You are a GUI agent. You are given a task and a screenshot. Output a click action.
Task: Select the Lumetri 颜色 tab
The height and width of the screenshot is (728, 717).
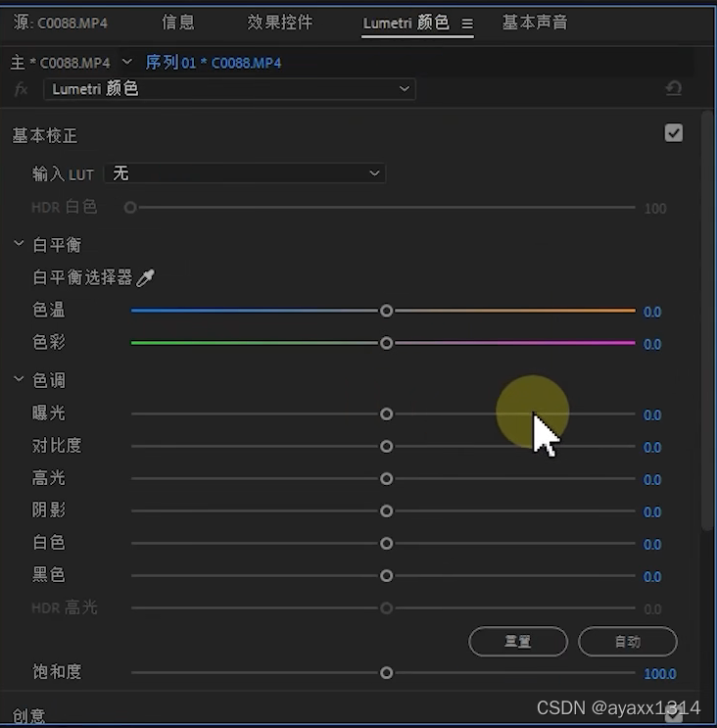406,23
